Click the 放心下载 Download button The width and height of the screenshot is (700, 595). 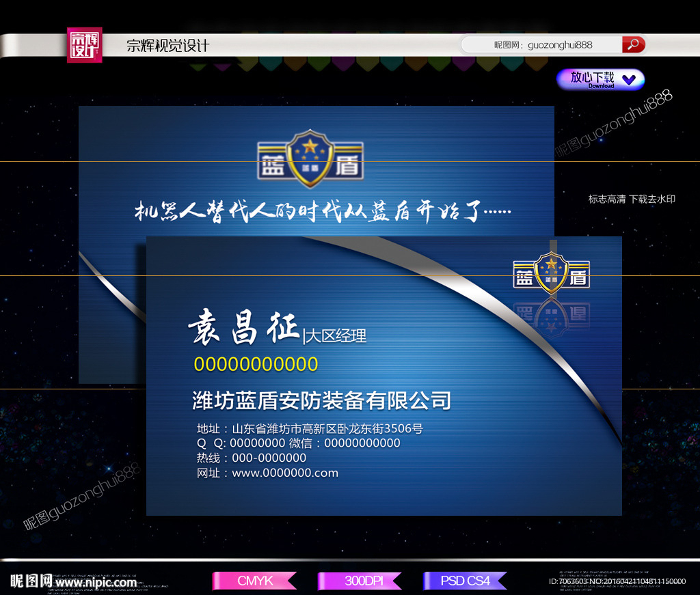(600, 80)
